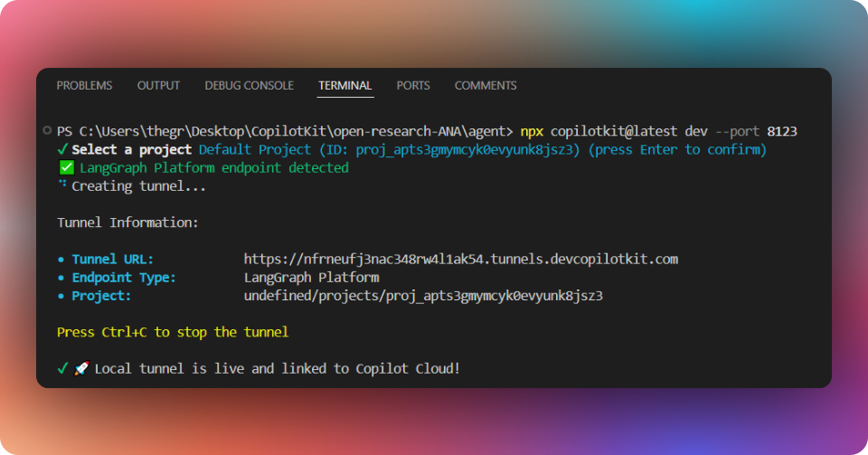Viewport: 868px width, 455px height.
Task: Click the rocket emoji icon
Action: [81, 368]
